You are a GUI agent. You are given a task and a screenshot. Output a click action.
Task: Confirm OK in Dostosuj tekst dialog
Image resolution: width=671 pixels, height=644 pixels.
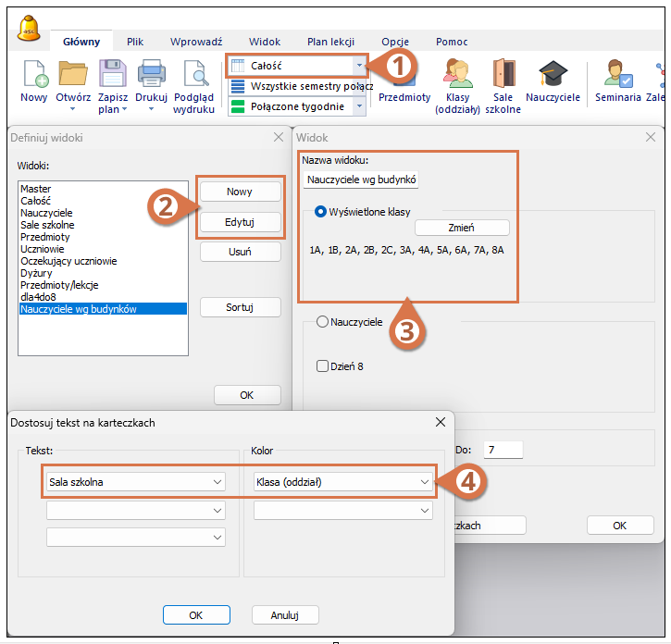pyautogui.click(x=196, y=615)
